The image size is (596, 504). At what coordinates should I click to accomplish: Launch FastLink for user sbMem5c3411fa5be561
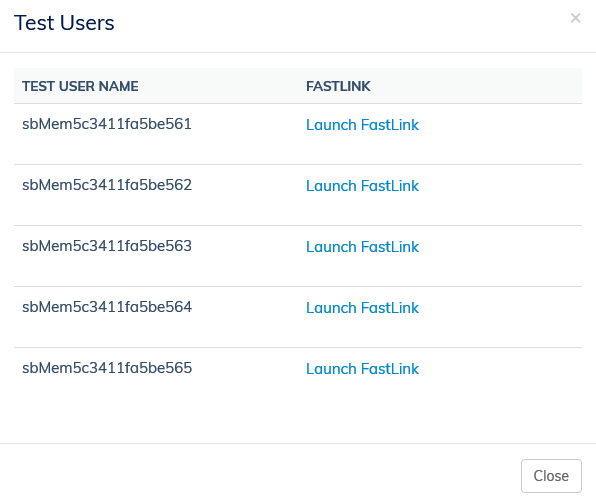tap(362, 125)
